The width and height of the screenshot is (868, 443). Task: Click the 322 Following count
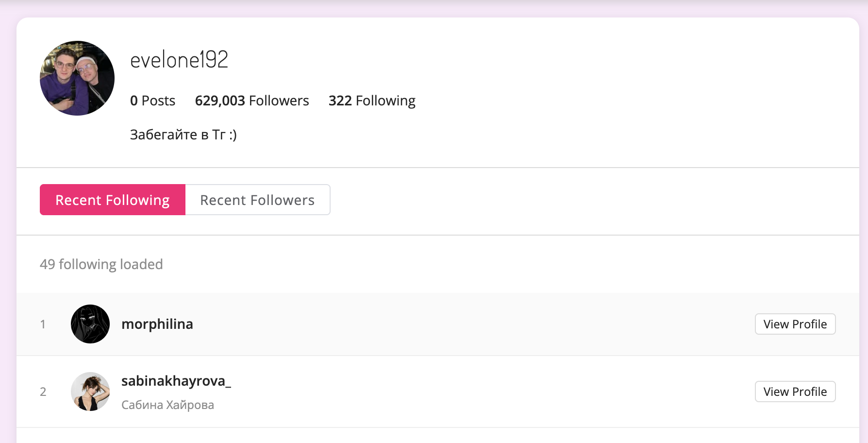(372, 101)
